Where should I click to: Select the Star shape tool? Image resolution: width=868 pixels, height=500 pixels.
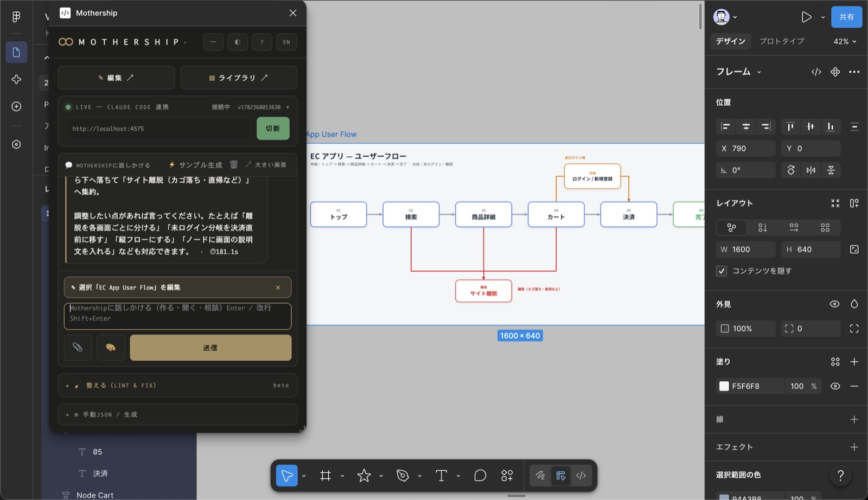pos(364,476)
